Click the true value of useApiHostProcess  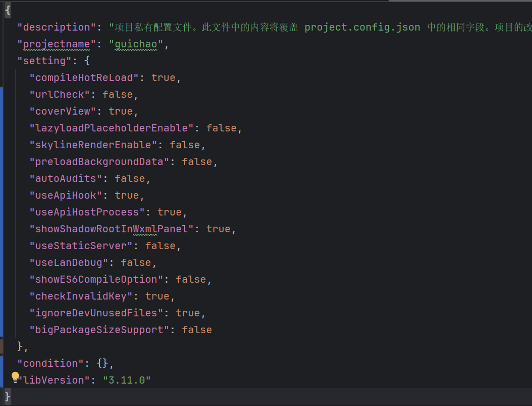(170, 212)
